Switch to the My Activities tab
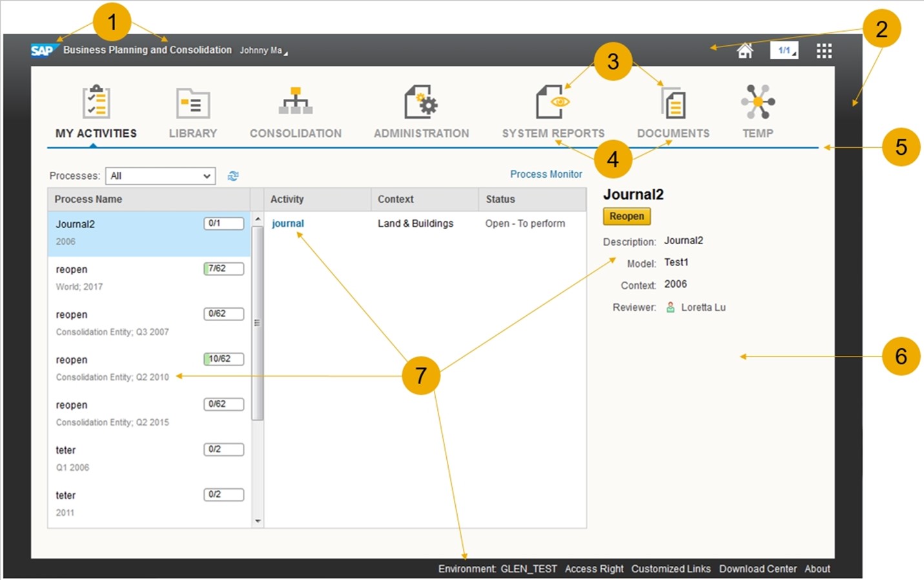This screenshot has width=924, height=580. (x=96, y=133)
